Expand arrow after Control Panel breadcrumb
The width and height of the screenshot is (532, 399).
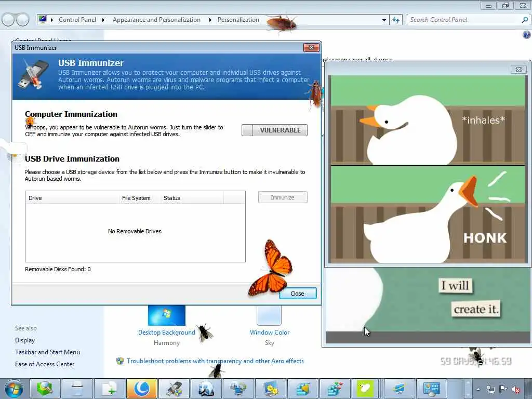pyautogui.click(x=103, y=20)
